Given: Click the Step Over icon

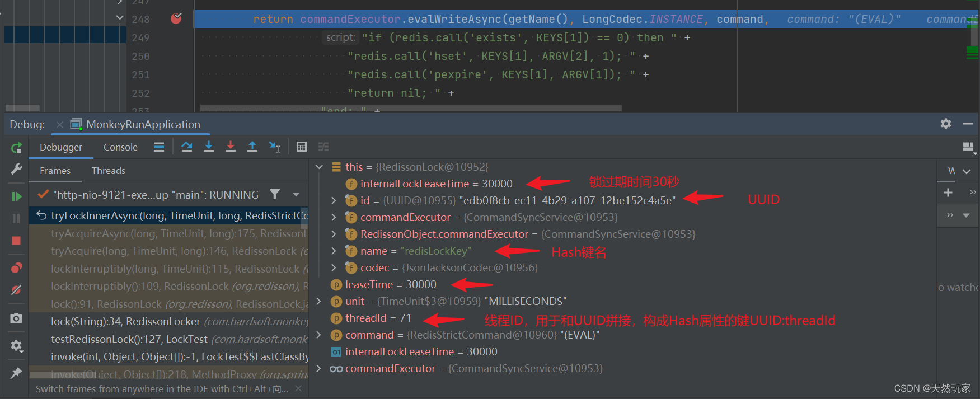Looking at the screenshot, I should pos(187,147).
